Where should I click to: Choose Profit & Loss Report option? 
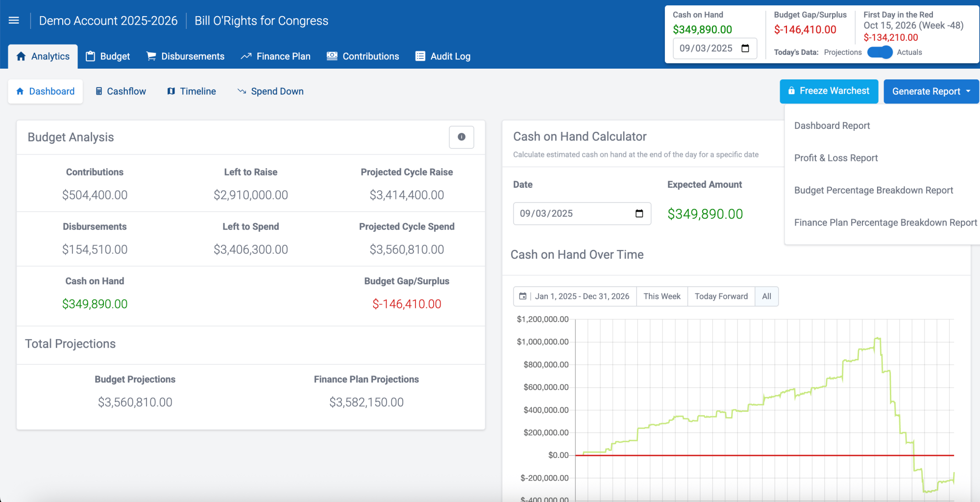coord(835,158)
